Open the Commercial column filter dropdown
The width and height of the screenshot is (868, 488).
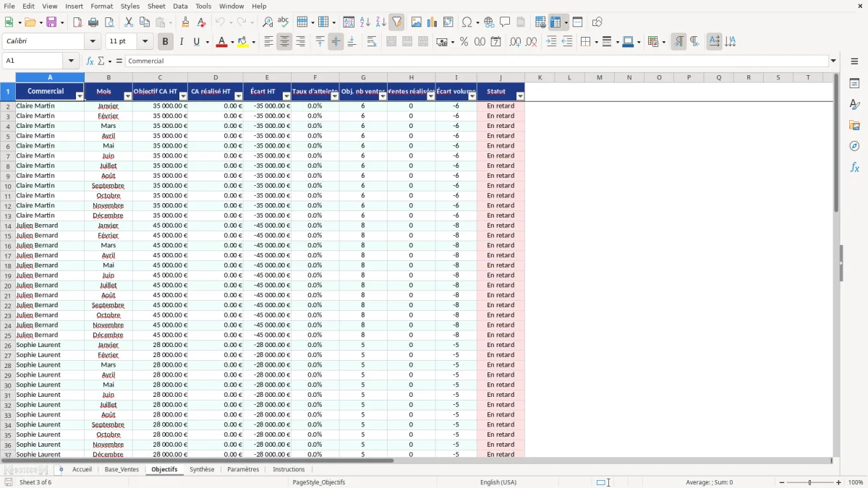[x=80, y=96]
